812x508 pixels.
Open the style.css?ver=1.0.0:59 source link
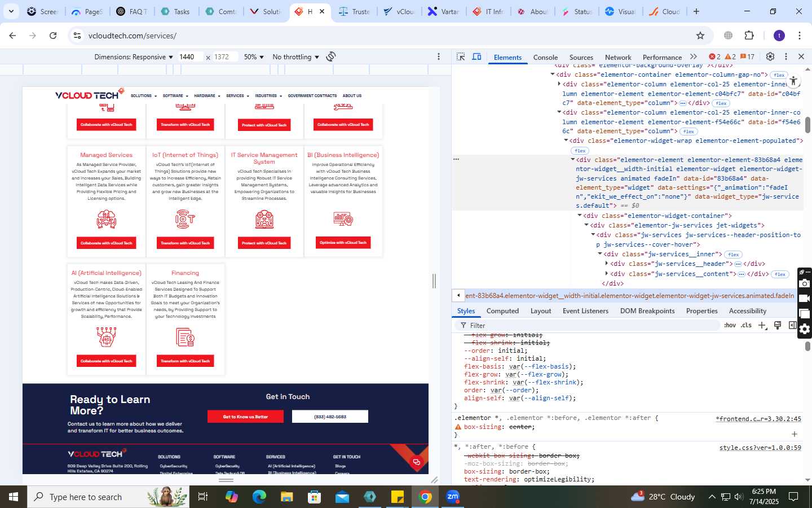760,448
